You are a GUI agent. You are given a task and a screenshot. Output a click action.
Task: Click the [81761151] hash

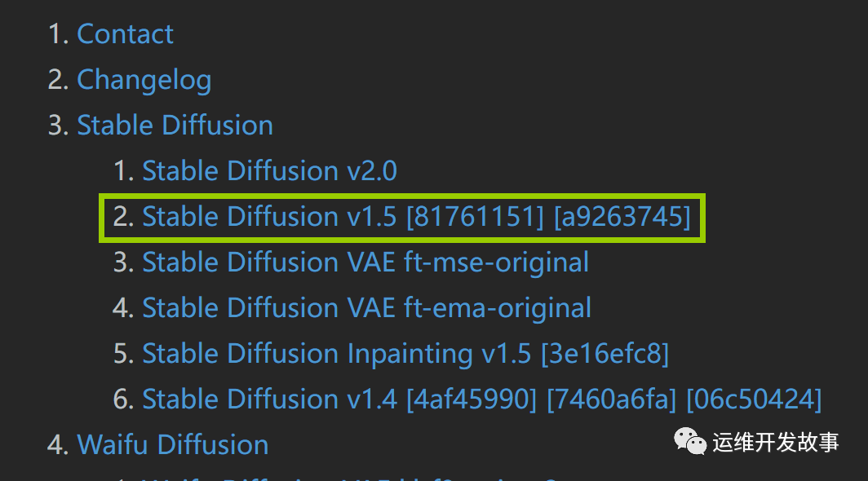click(475, 217)
